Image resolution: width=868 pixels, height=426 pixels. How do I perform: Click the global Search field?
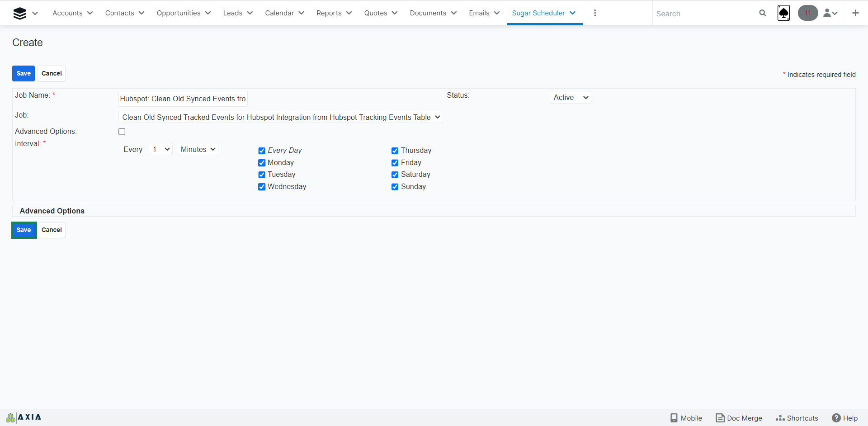(704, 14)
